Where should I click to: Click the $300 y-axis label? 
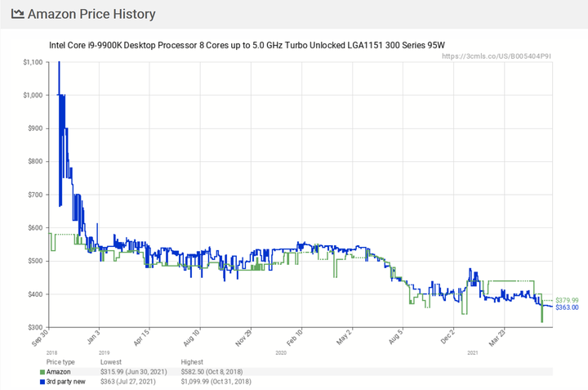tap(35, 327)
